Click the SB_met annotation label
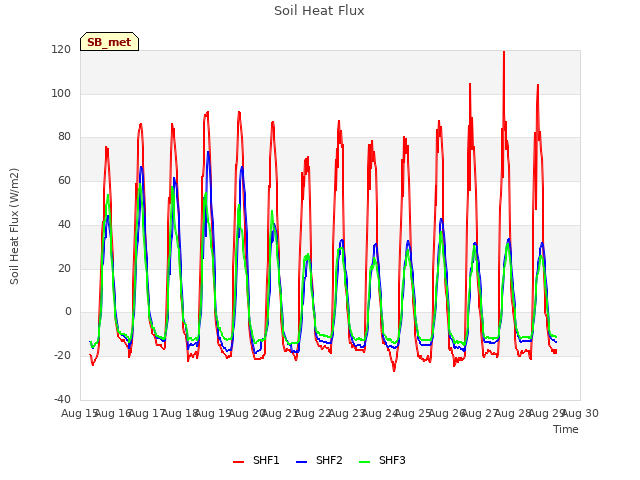This screenshot has height=480, width=640. pos(109,42)
